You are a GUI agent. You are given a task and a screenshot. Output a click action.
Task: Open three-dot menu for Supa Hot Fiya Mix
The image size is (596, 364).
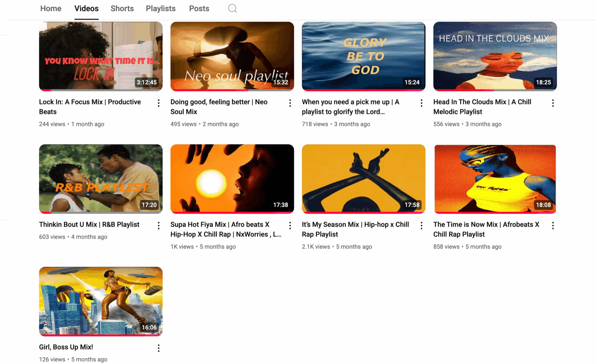click(x=290, y=225)
